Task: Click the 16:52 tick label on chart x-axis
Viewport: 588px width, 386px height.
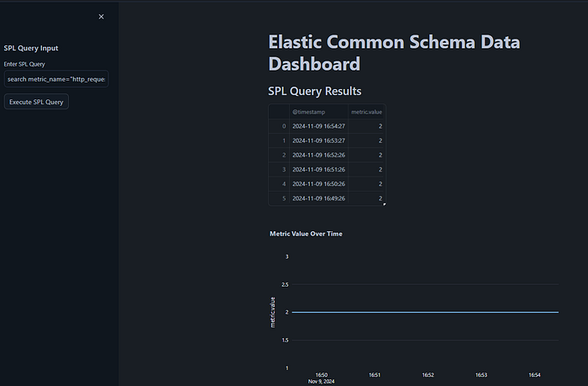Action: click(x=428, y=375)
